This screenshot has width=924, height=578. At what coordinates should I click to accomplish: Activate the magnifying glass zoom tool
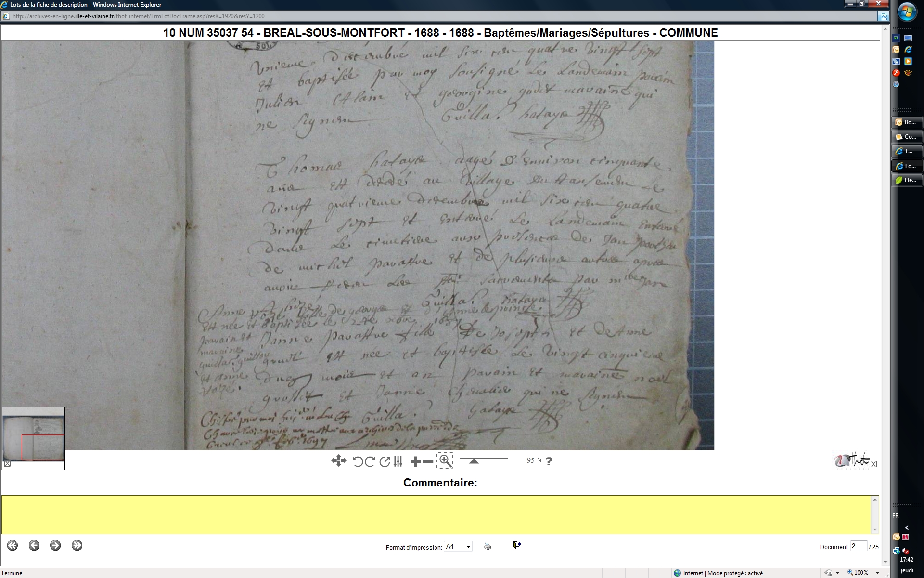click(x=445, y=461)
